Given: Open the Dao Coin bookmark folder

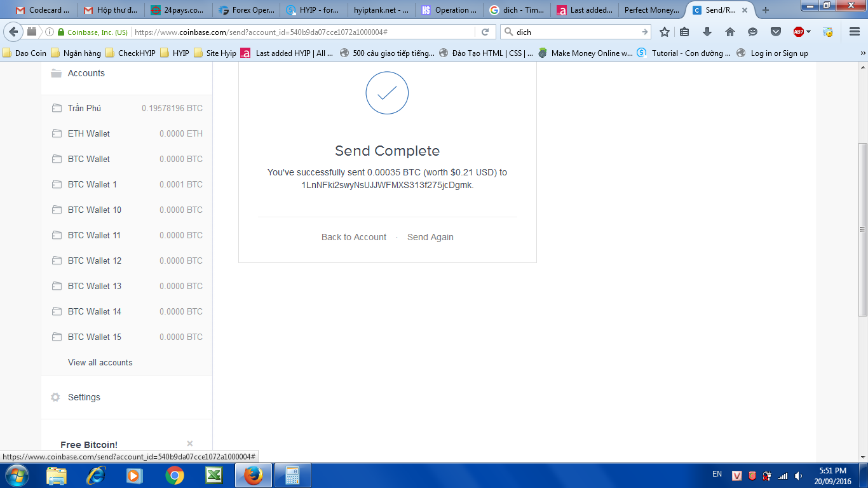Looking at the screenshot, I should [x=24, y=53].
